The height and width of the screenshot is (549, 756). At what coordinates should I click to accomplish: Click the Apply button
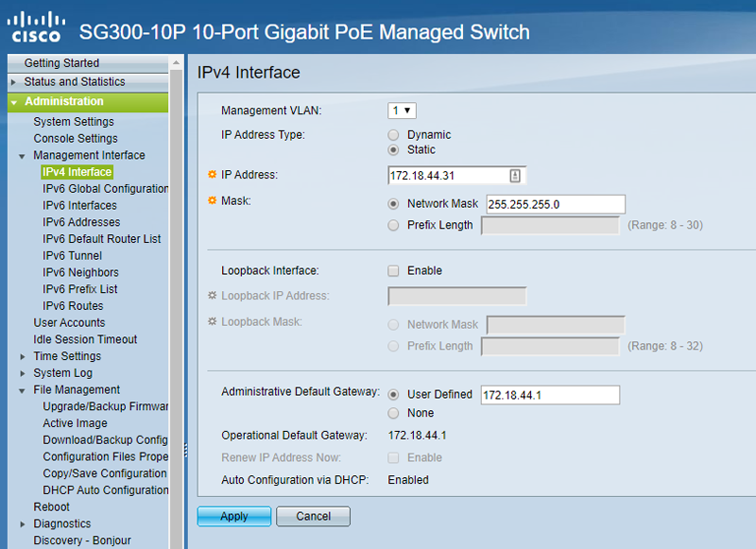(x=233, y=517)
